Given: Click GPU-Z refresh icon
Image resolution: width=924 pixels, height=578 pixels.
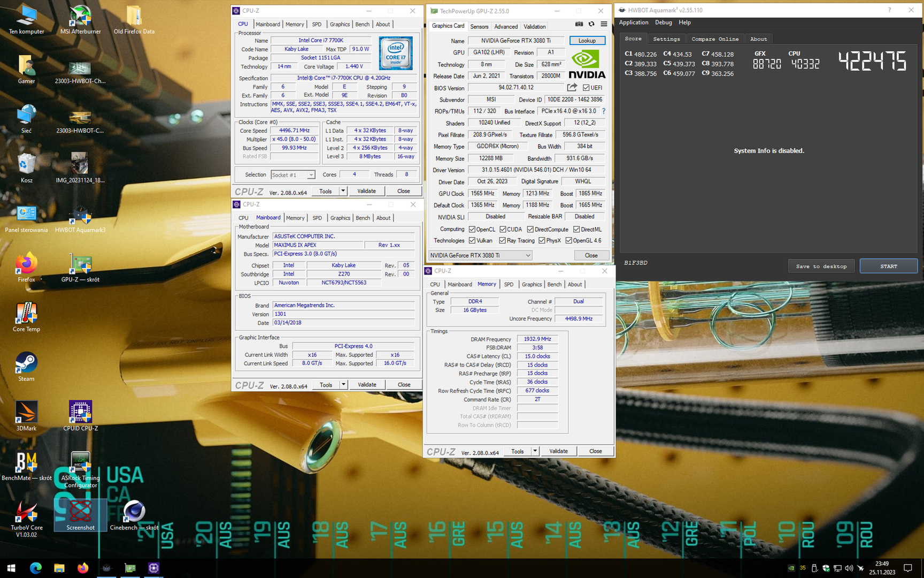Looking at the screenshot, I should pyautogui.click(x=591, y=24).
